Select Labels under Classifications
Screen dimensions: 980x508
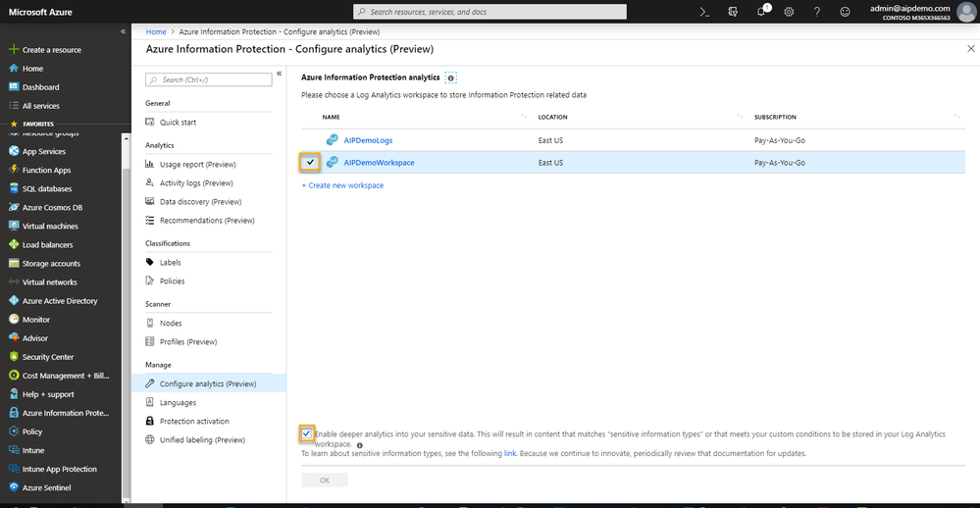click(x=170, y=263)
